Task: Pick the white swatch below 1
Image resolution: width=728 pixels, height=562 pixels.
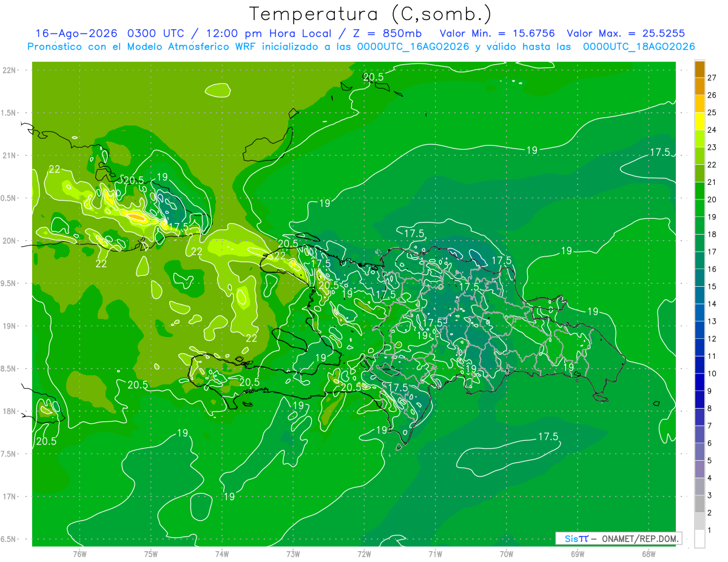Action: (699, 539)
